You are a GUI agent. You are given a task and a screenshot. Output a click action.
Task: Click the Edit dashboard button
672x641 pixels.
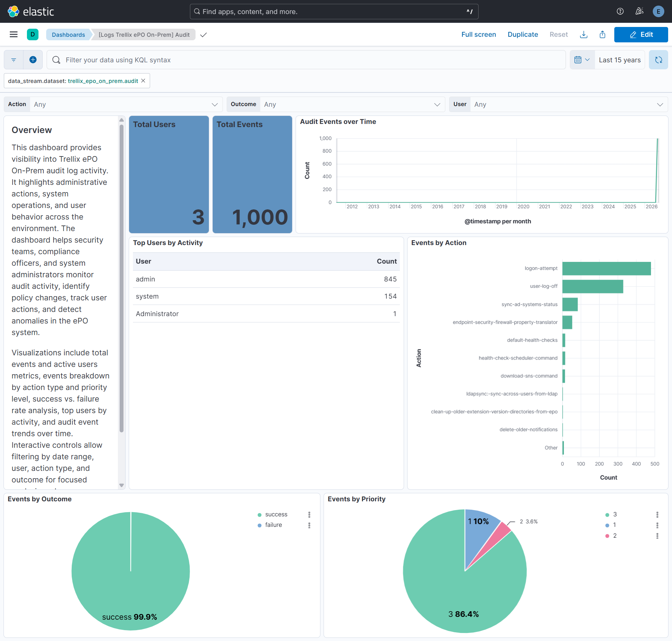[x=641, y=34]
